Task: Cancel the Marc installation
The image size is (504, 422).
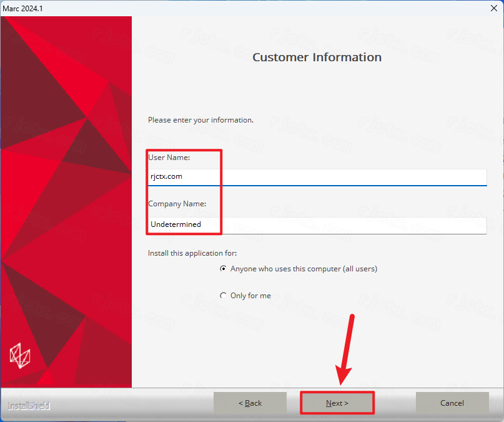Action: (x=452, y=403)
